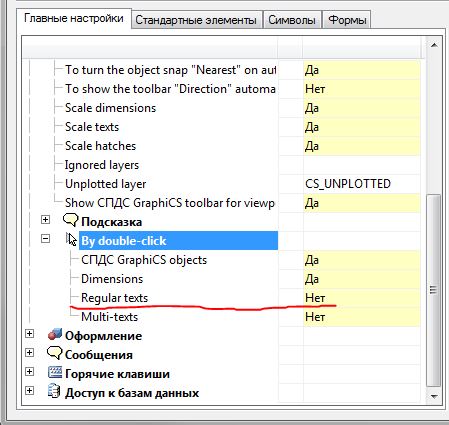Click the Оформление cube icon
The image size is (449, 425).
(55, 334)
